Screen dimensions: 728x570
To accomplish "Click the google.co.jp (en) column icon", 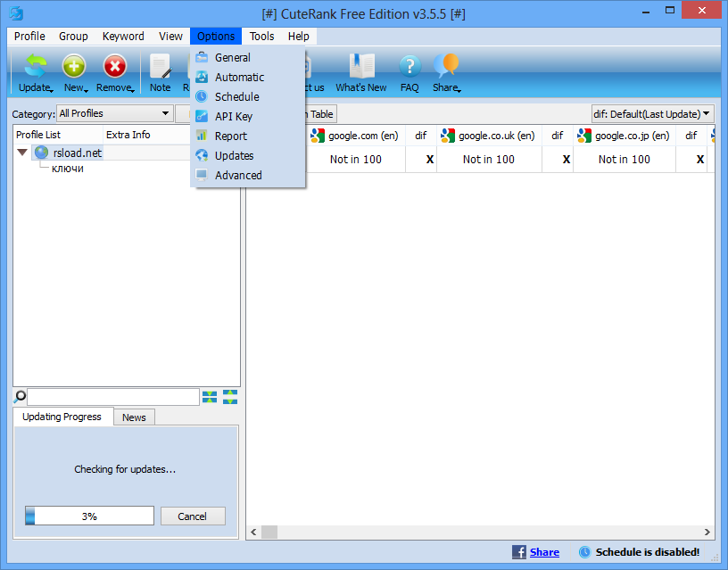I will tap(584, 136).
